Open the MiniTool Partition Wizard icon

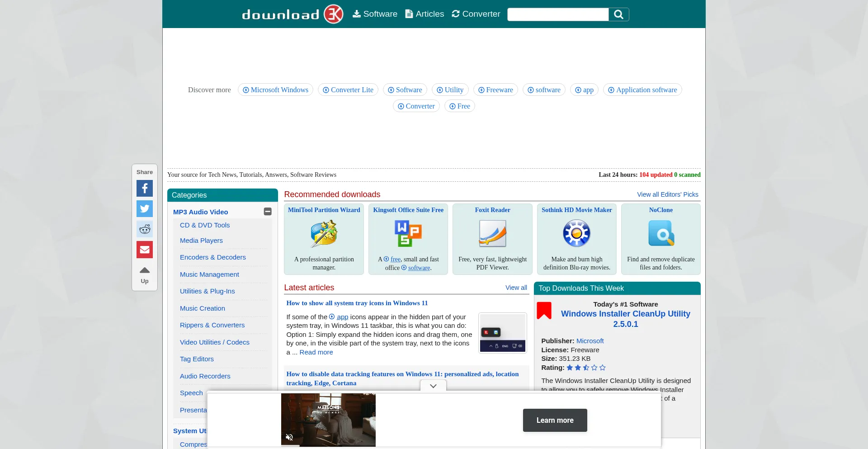coord(324,233)
